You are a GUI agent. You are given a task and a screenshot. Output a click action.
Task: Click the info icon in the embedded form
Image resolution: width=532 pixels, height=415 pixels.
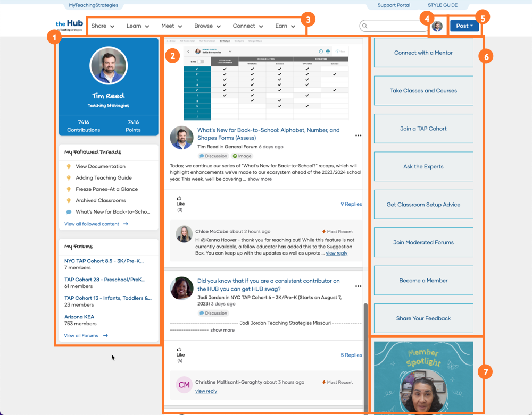click(321, 52)
